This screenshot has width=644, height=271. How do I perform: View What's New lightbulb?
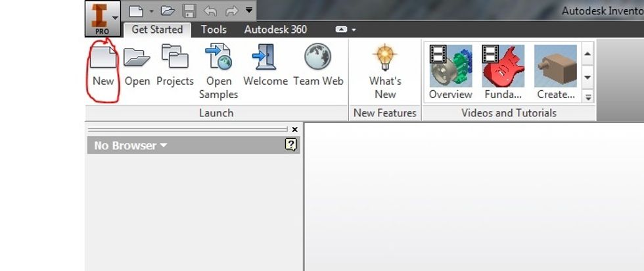[385, 58]
